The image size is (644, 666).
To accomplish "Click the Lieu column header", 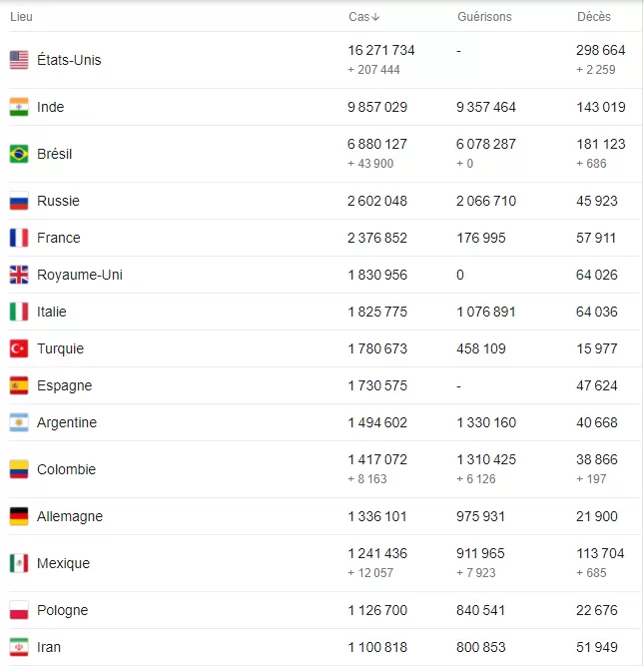I will point(21,17).
